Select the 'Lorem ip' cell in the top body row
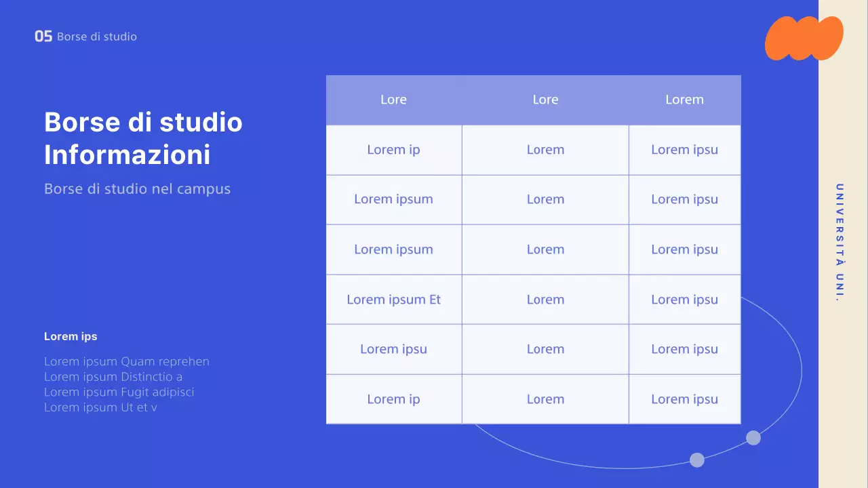 coord(393,150)
